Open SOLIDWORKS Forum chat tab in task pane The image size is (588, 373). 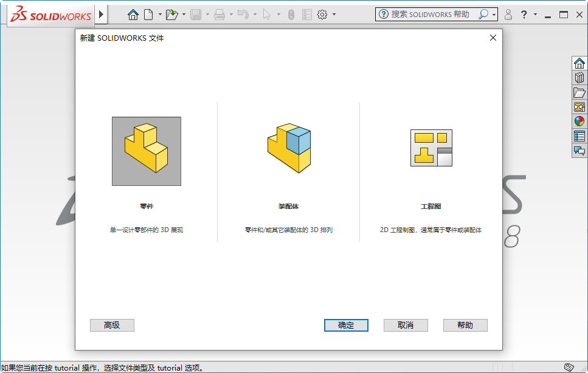[579, 151]
